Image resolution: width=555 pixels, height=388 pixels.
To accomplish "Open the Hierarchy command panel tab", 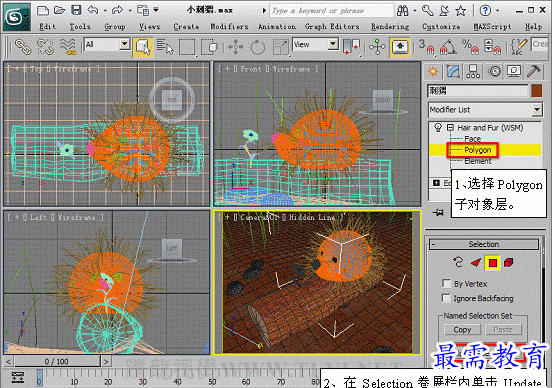I will tap(473, 72).
